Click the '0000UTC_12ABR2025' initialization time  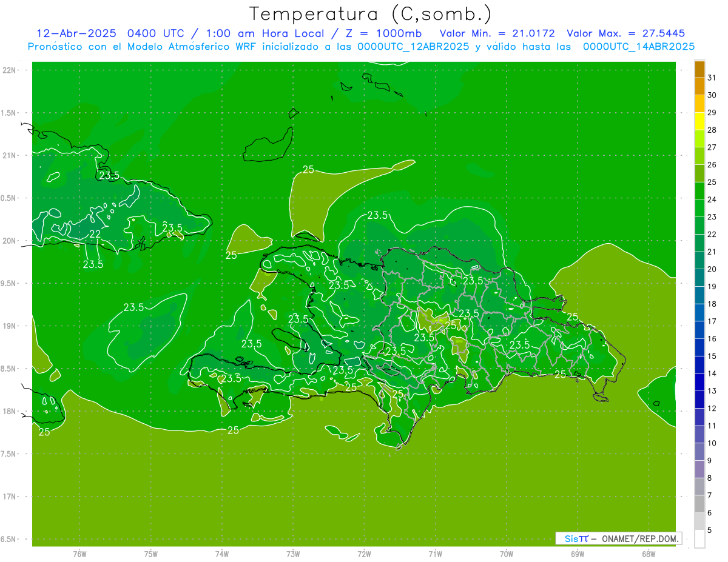[x=413, y=47]
